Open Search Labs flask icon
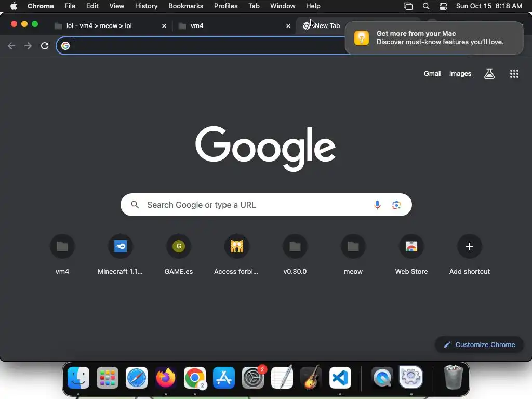The image size is (532, 399). pyautogui.click(x=489, y=74)
